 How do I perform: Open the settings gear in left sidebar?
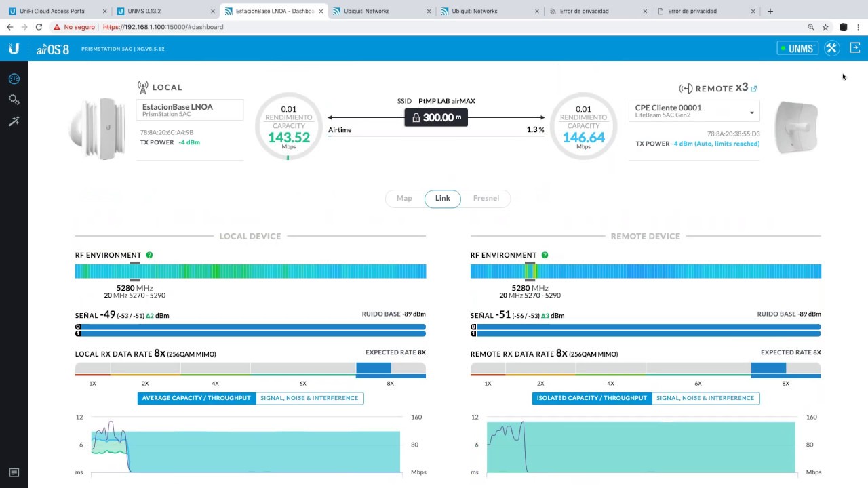14,100
